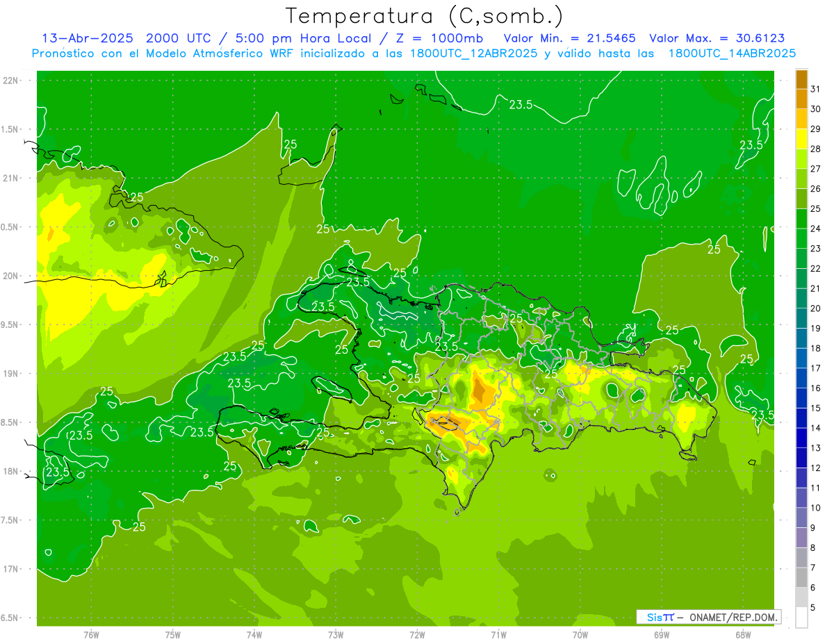Click the "Valor Min. = 21.5465" readout

point(569,38)
